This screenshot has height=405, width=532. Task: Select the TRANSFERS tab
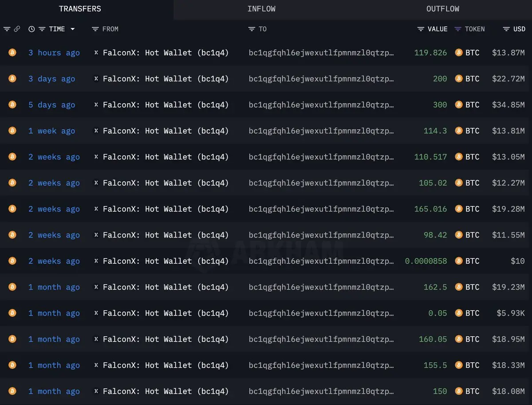point(80,9)
